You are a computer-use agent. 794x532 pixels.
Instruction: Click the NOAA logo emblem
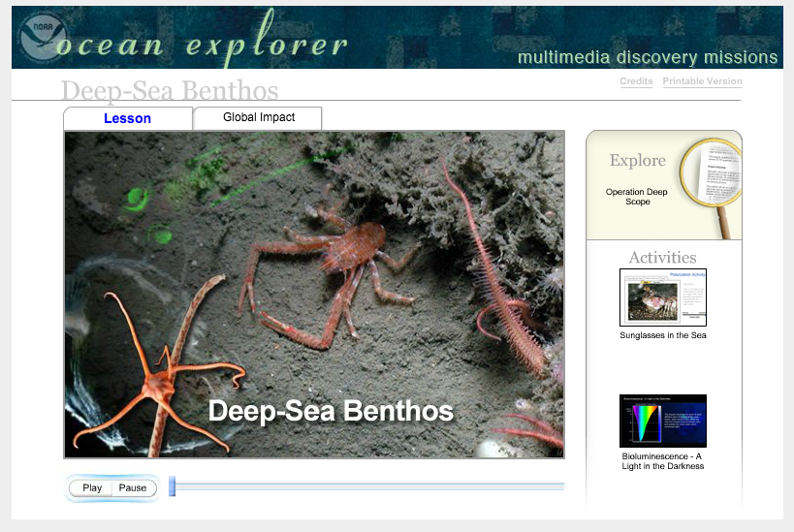click(x=42, y=38)
